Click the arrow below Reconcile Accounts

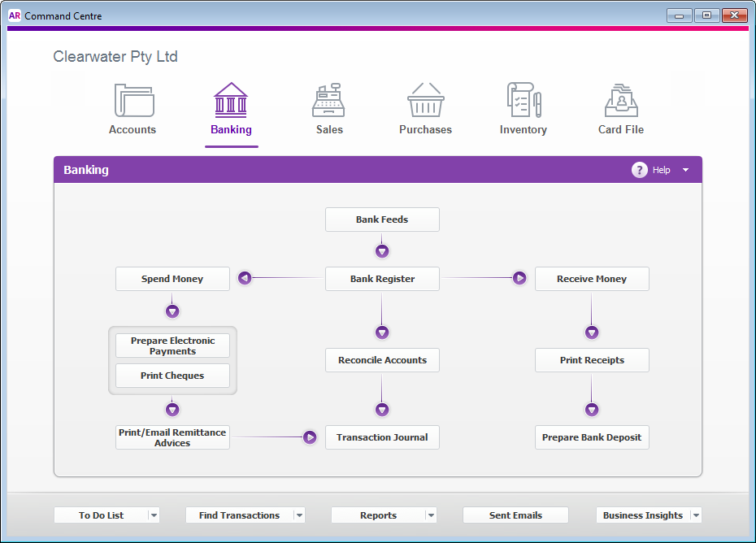click(382, 409)
